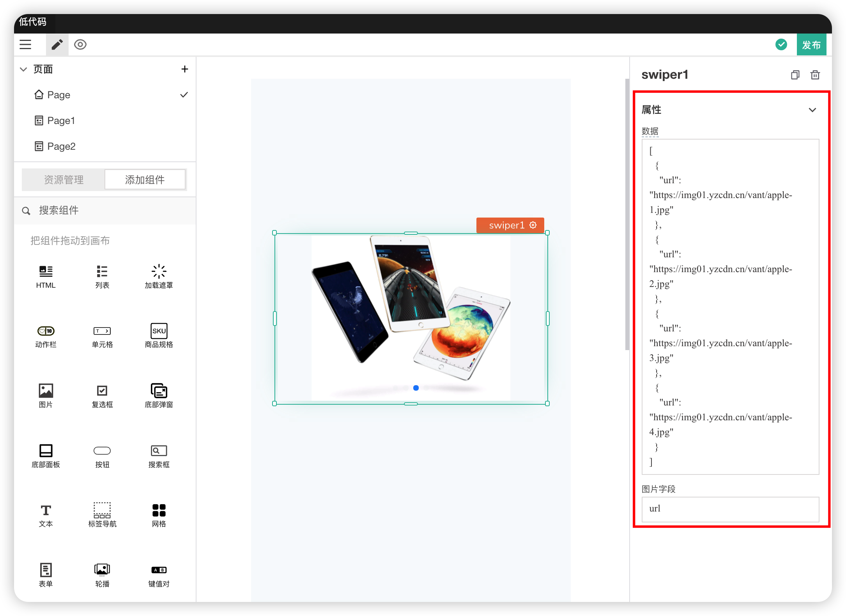This screenshot has width=846, height=616.
Task: Switch to the 资源管理 tab
Action: tap(64, 180)
